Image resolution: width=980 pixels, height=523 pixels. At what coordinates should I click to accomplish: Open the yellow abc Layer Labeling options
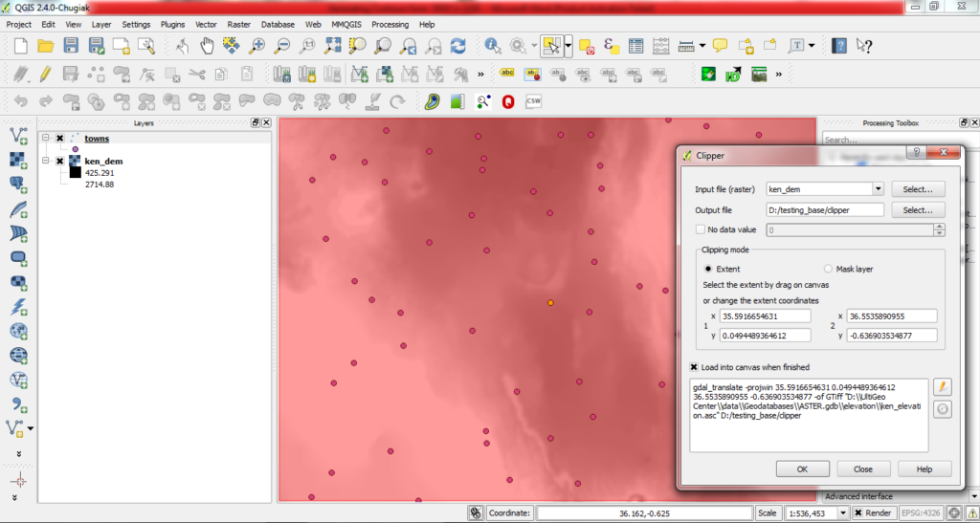(x=507, y=75)
